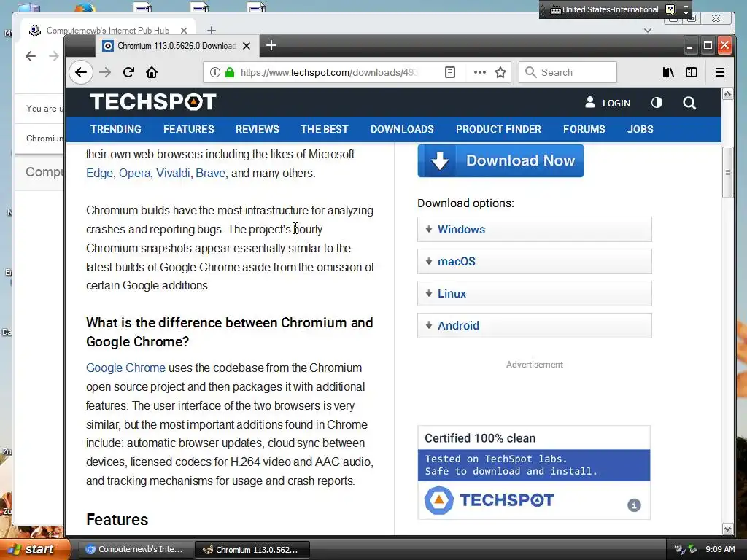Screen dimensions: 747x560
Task: Show sidebars icon in Firefox toolbar
Action: pyautogui.click(x=692, y=72)
